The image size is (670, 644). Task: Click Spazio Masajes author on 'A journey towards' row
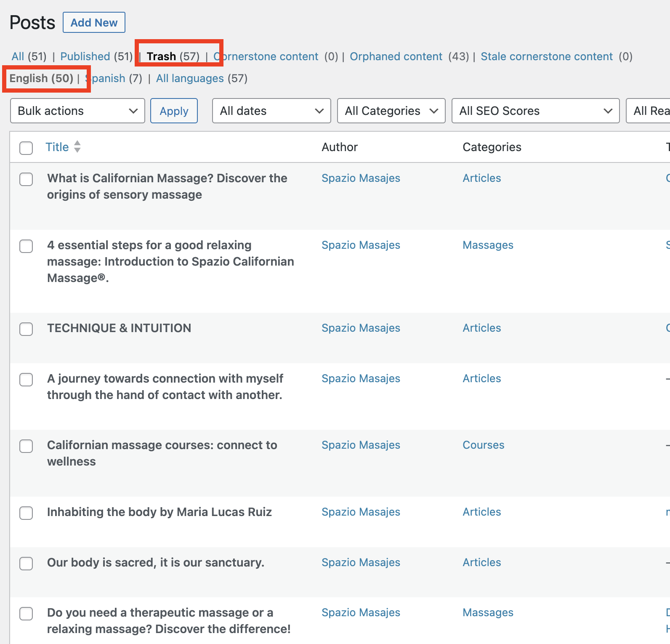pos(361,378)
